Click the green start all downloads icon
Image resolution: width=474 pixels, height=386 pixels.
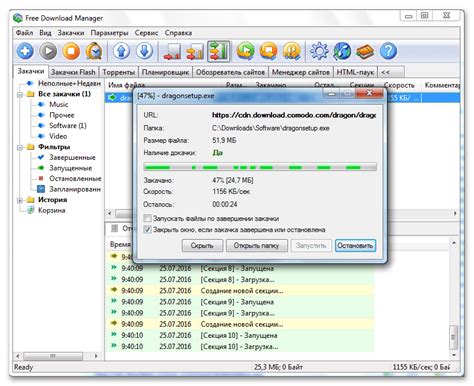(x=245, y=52)
